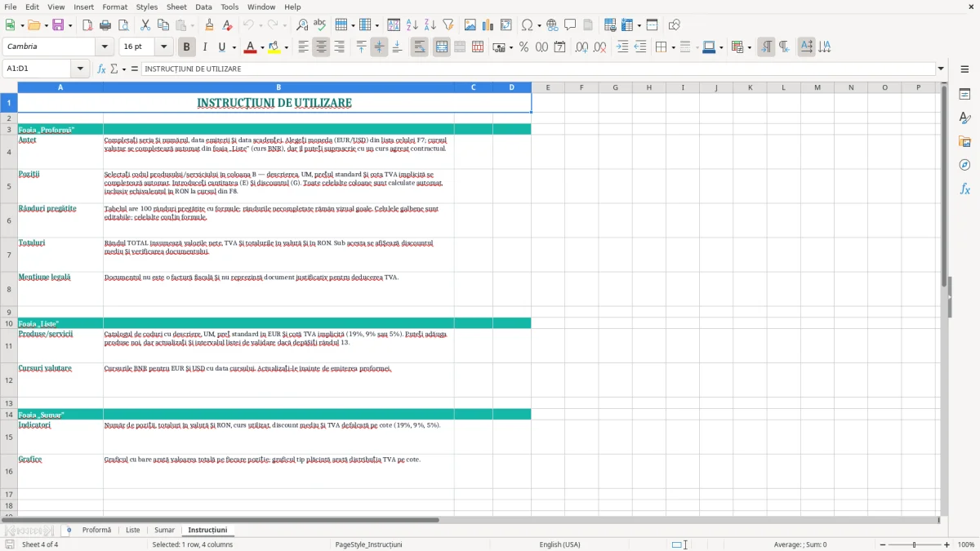Expand the formula bar arrow

tap(941, 69)
